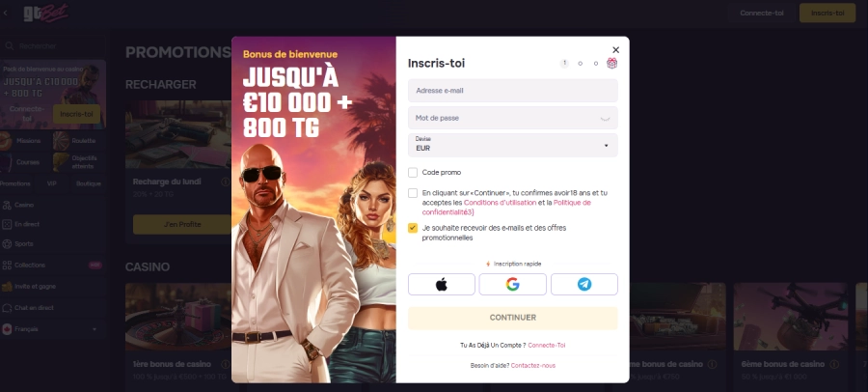Close the registration dialog
Viewport: 868px width, 392px height.
coord(615,50)
